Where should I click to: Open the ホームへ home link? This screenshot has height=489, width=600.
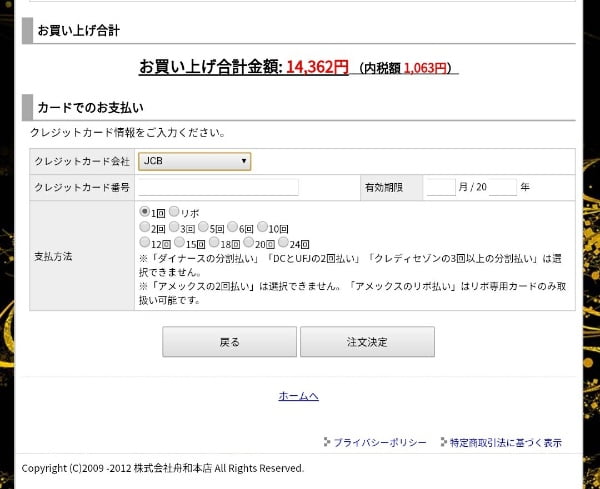pos(298,396)
